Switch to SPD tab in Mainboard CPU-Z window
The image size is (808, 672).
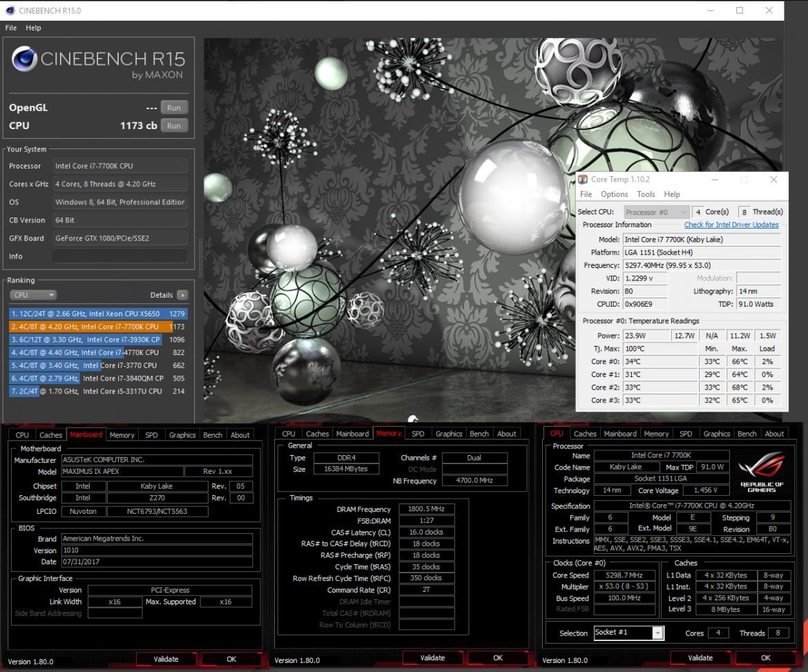point(151,435)
